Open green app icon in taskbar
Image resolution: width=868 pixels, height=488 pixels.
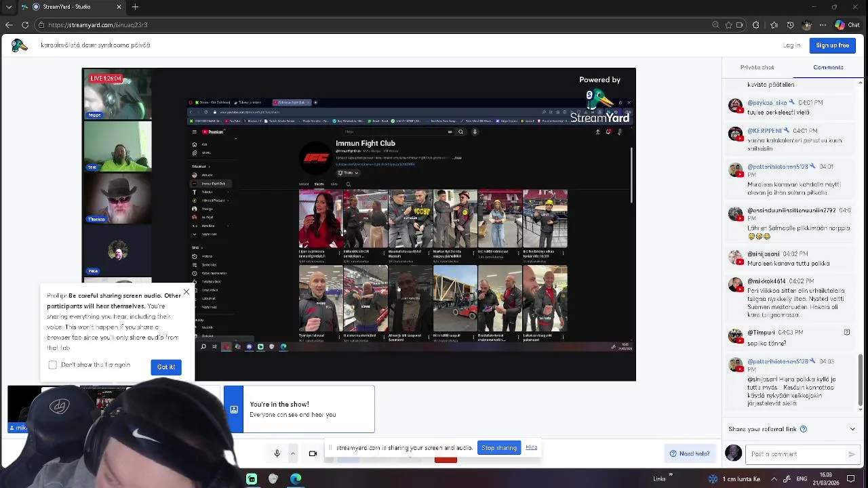(x=252, y=479)
